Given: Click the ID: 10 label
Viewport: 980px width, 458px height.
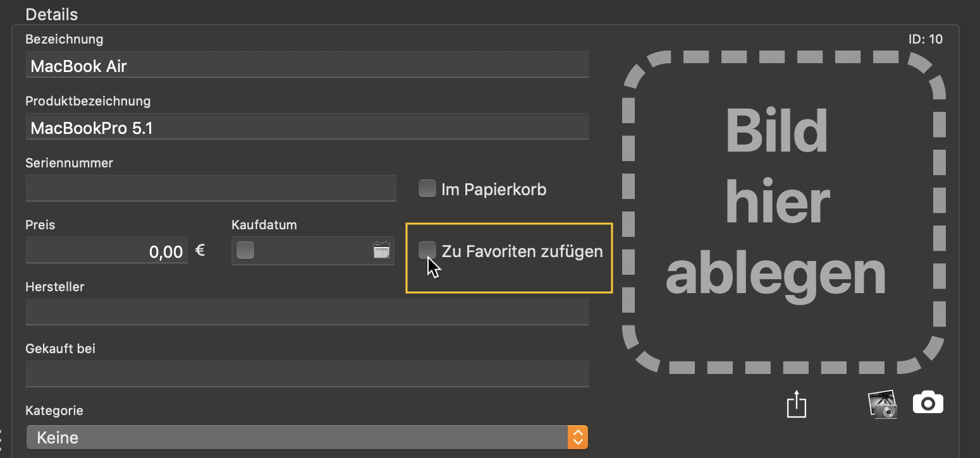Looking at the screenshot, I should (925, 39).
